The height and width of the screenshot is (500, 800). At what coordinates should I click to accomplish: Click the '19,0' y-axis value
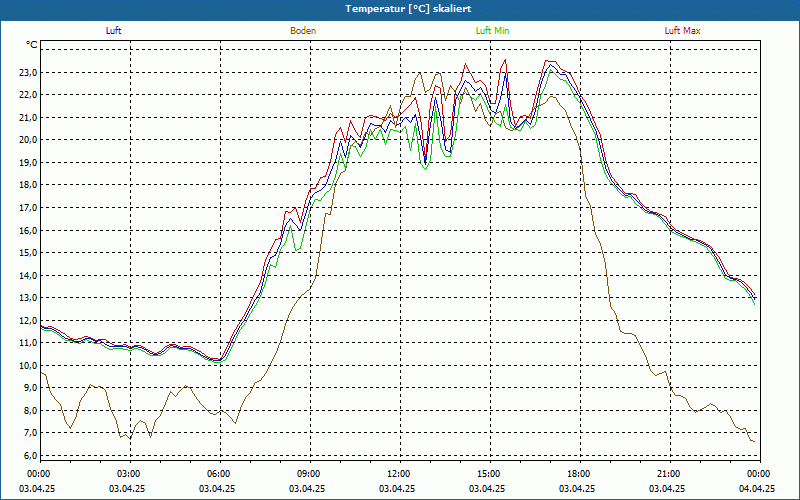point(28,162)
